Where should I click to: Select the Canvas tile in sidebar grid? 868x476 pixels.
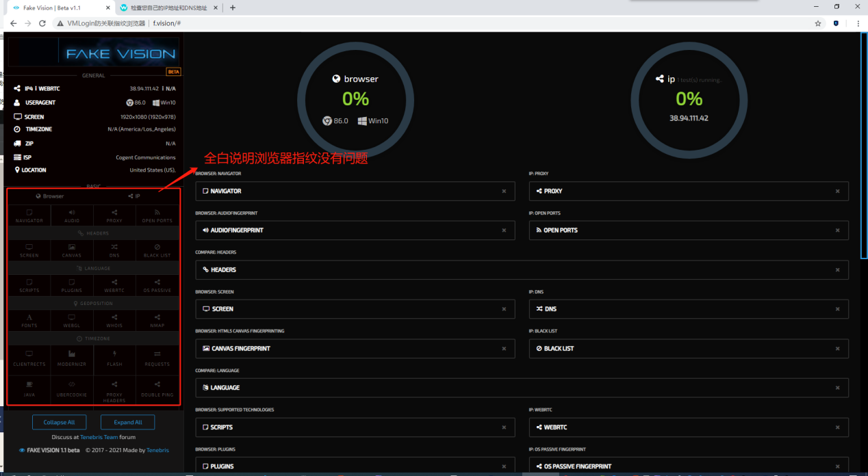click(x=72, y=250)
